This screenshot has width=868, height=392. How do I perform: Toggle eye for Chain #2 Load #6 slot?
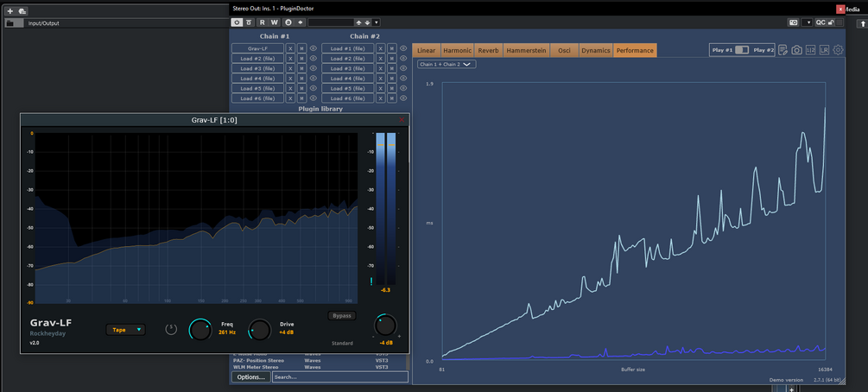click(x=403, y=98)
